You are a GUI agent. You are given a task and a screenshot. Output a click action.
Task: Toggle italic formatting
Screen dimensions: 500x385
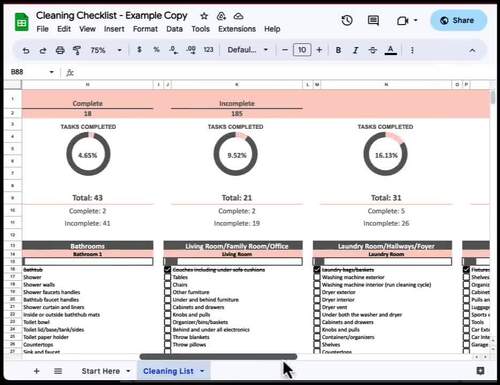point(356,50)
